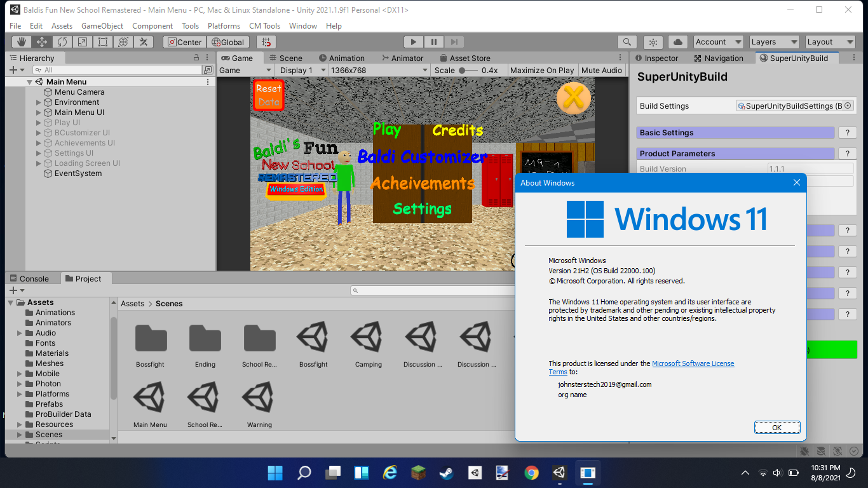Click OK in About Windows dialog

(776, 428)
